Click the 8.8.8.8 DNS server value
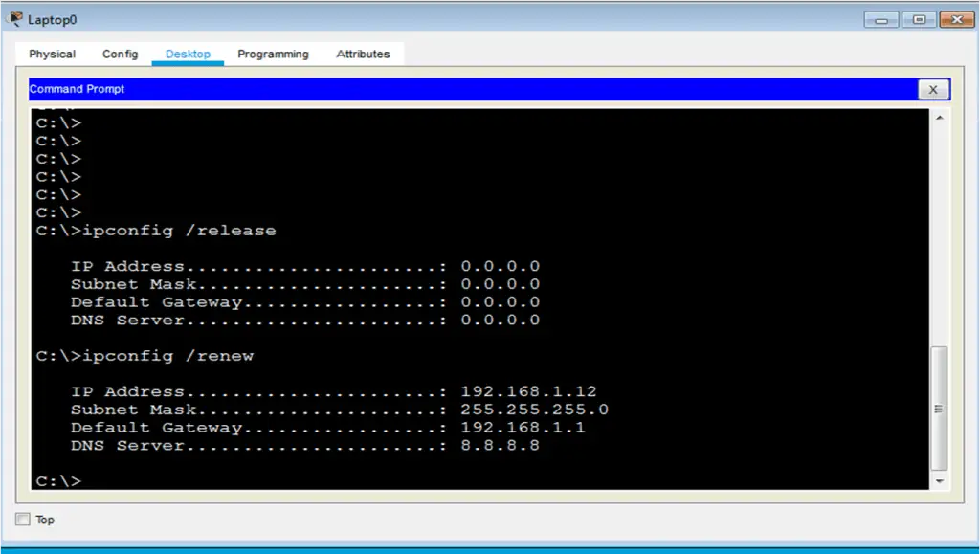980x554 pixels. coord(500,446)
